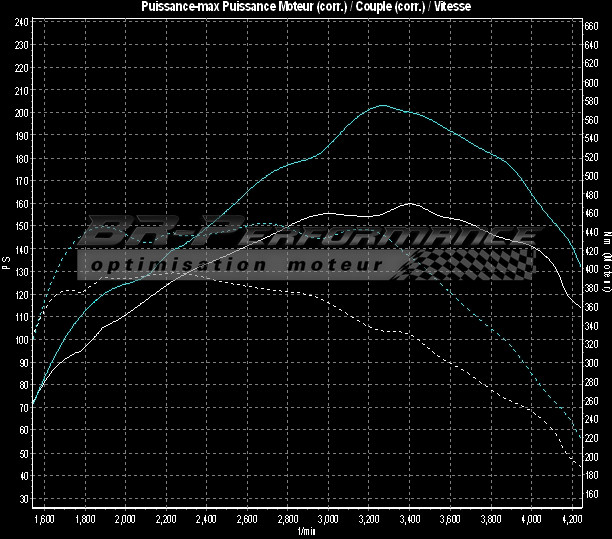Click the "t/min" x-axis label
This screenshot has width=612, height=539.
pyautogui.click(x=306, y=531)
